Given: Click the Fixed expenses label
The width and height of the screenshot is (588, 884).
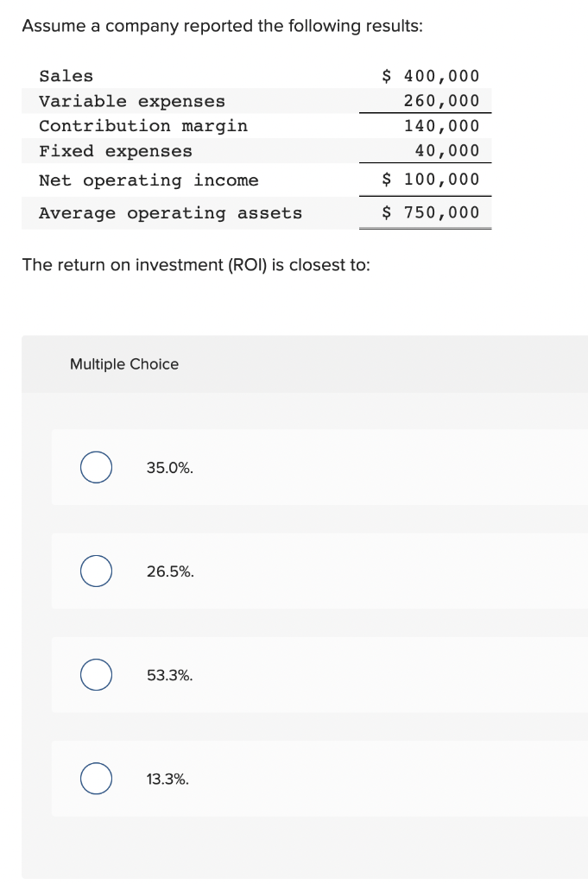Looking at the screenshot, I should pyautogui.click(x=116, y=151).
